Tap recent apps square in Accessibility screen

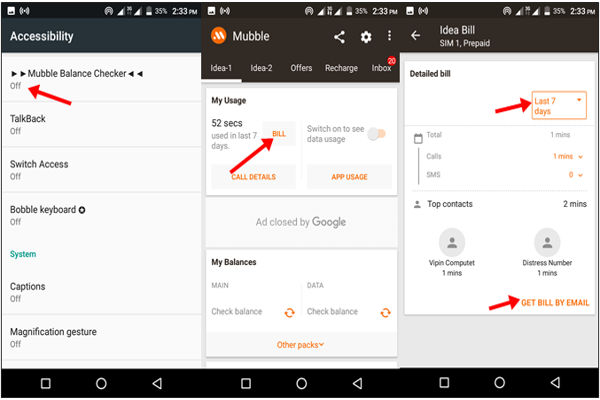[46, 383]
